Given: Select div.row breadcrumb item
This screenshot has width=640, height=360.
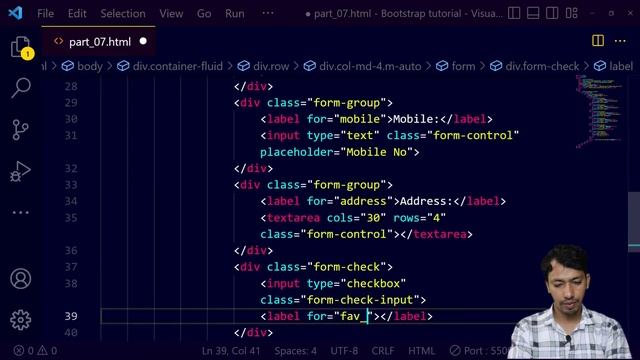Looking at the screenshot, I should 264,66.
